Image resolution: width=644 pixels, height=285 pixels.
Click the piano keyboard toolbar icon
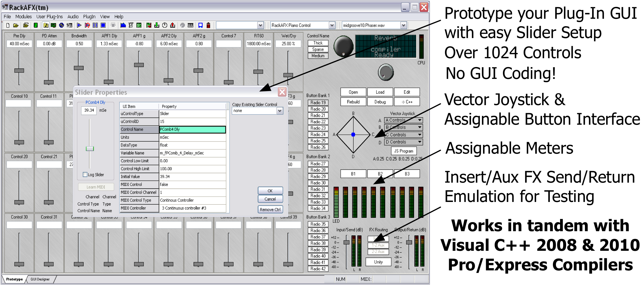click(x=190, y=25)
